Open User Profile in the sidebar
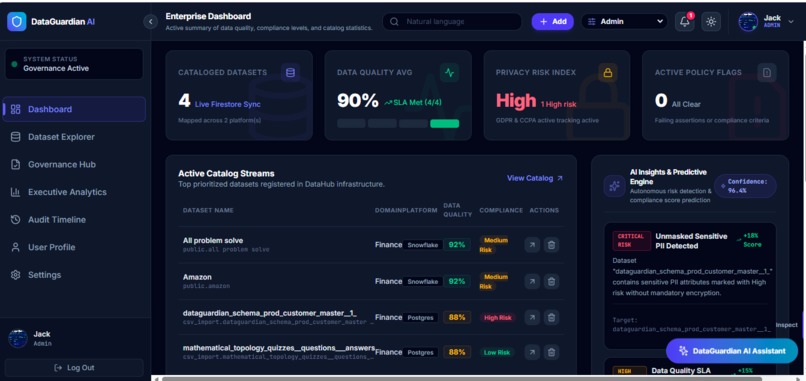 click(x=74, y=247)
